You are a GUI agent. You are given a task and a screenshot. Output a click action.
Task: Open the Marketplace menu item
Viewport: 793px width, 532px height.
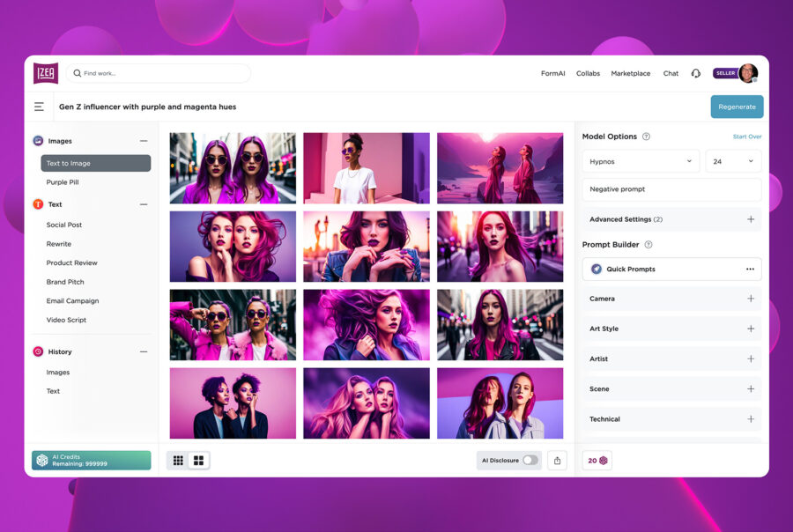click(x=631, y=73)
